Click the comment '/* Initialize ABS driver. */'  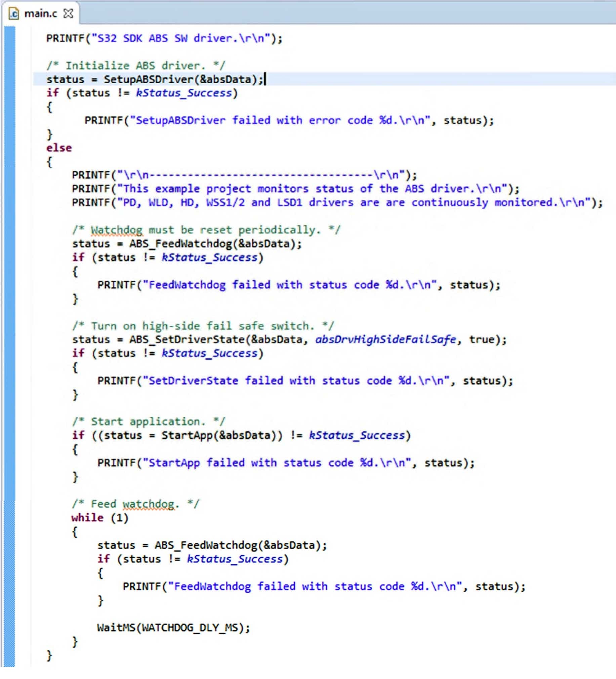click(136, 65)
